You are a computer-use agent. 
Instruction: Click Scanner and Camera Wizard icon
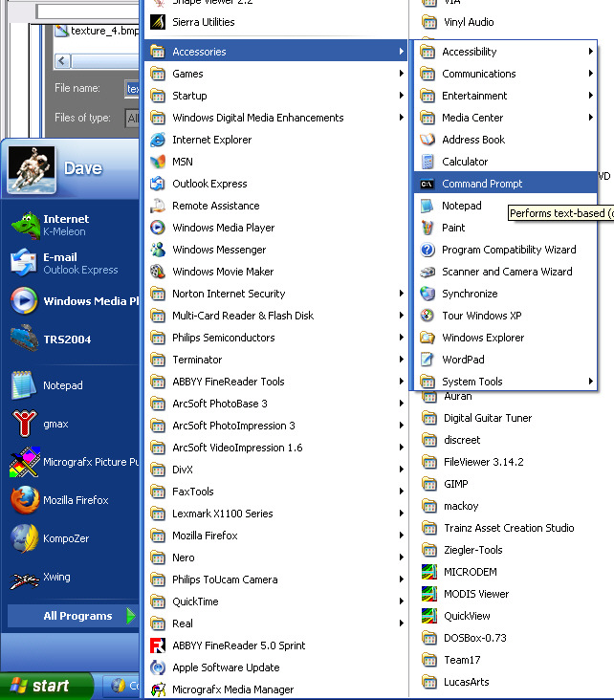tap(428, 272)
